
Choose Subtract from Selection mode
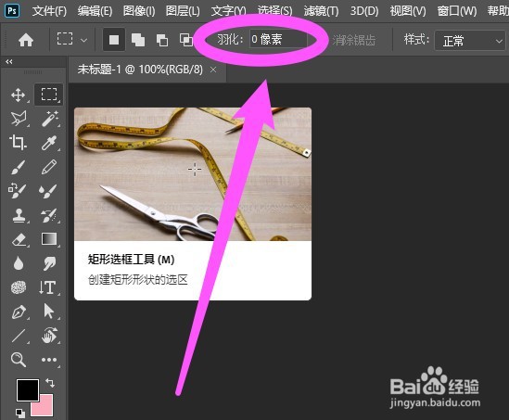coord(162,40)
